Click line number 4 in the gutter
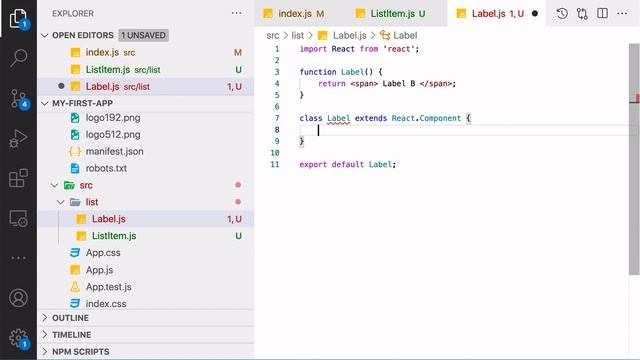This screenshot has height=360, width=640. 277,83
